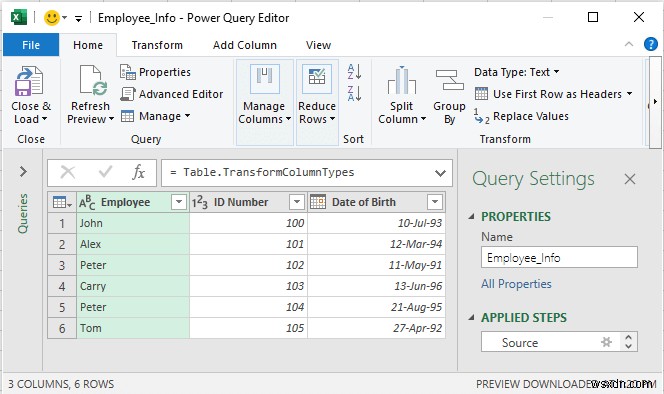
Task: Select the date cell 13-Jun-96
Action: pos(376,286)
